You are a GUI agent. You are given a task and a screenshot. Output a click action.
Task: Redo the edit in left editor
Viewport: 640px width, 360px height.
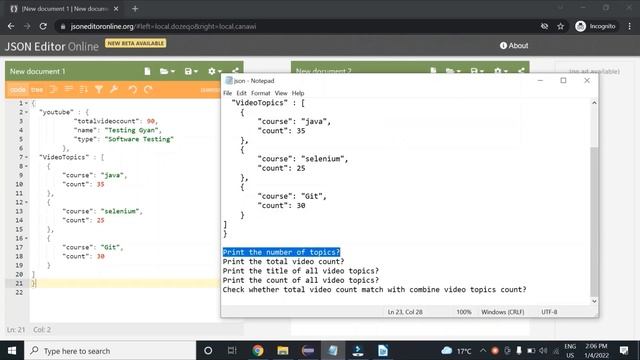[148, 89]
